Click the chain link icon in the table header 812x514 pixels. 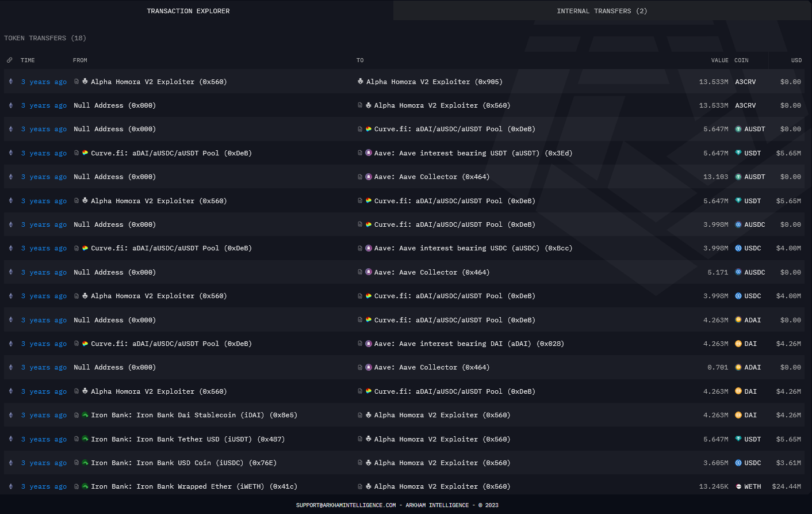click(10, 60)
